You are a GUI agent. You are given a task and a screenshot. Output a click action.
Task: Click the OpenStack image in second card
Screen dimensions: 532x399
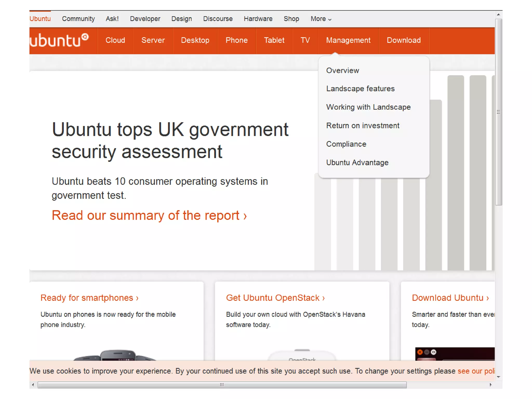click(x=302, y=355)
